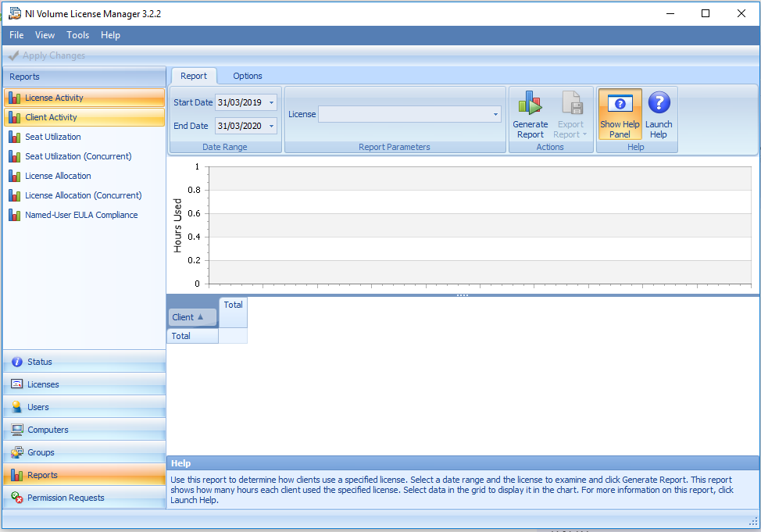Switch to the Options tab
Image resolution: width=761 pixels, height=532 pixels.
(x=247, y=76)
